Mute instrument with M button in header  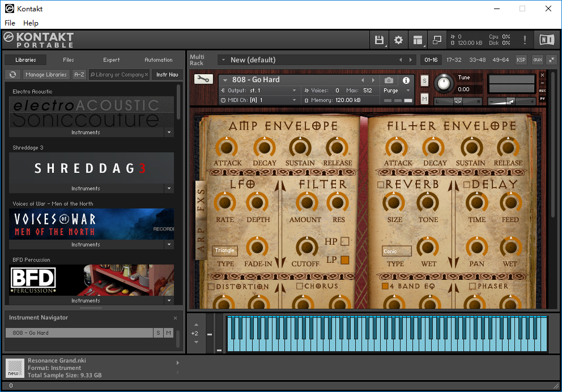(x=424, y=99)
